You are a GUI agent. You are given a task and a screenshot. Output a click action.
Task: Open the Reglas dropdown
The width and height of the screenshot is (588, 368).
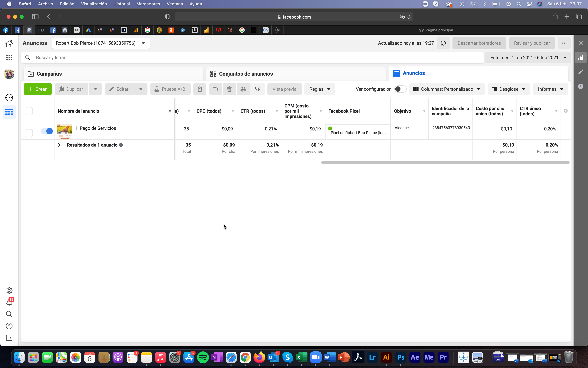(x=320, y=89)
